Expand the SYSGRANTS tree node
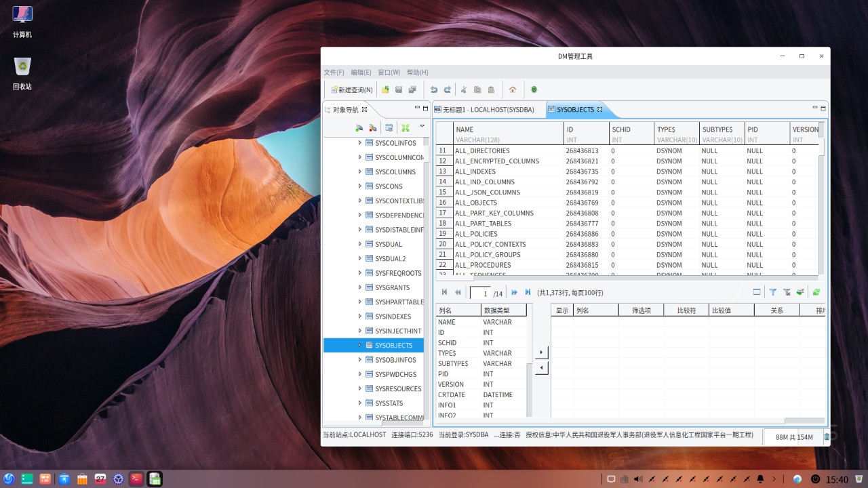This screenshot has height=488, width=868. (360, 287)
